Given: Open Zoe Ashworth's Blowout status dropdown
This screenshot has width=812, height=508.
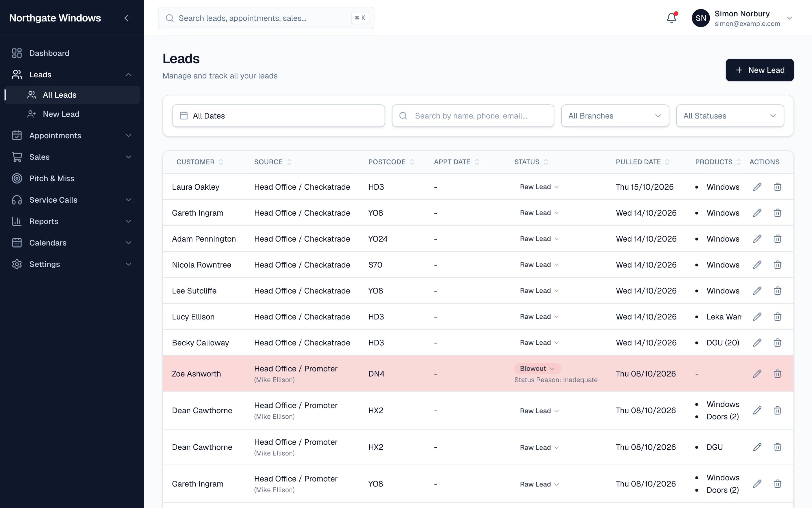Looking at the screenshot, I should [537, 369].
